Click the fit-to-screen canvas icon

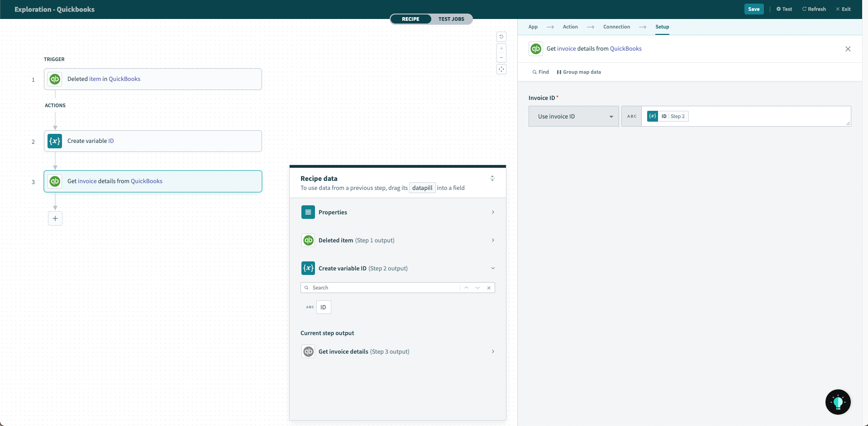pyautogui.click(x=501, y=69)
